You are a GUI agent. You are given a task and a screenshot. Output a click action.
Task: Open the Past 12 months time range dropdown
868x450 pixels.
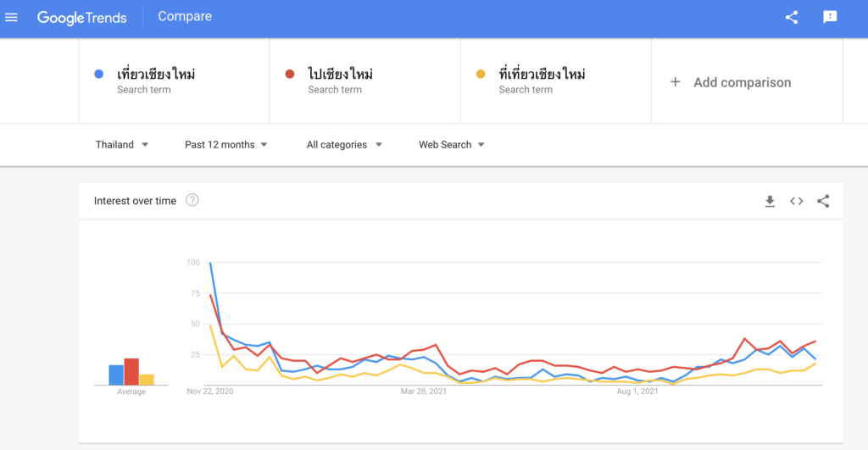point(225,144)
